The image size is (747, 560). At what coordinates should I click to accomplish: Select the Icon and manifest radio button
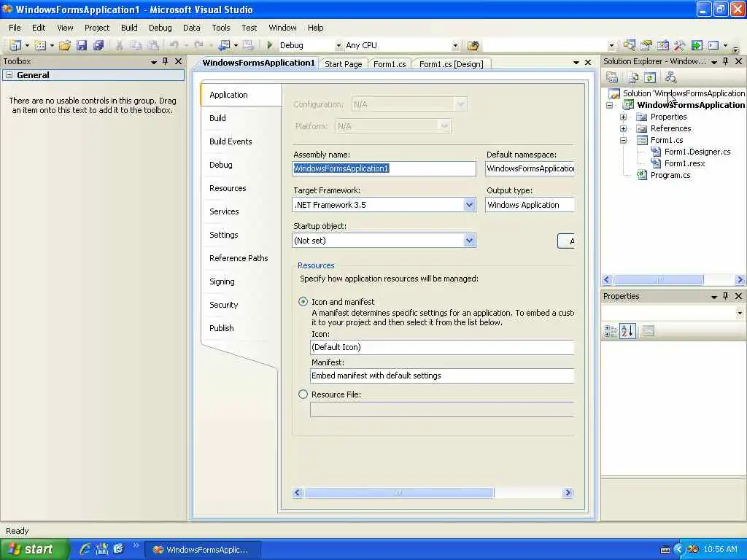(303, 301)
